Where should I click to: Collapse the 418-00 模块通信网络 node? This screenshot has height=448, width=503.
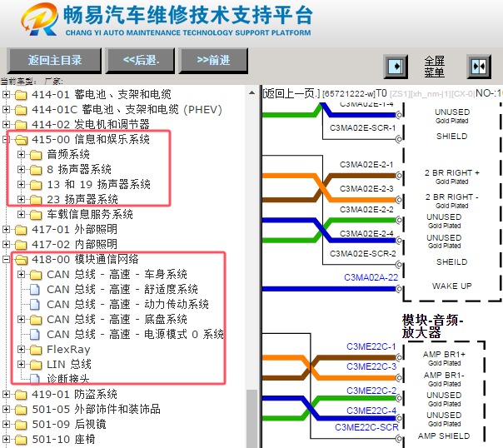pos(6,260)
